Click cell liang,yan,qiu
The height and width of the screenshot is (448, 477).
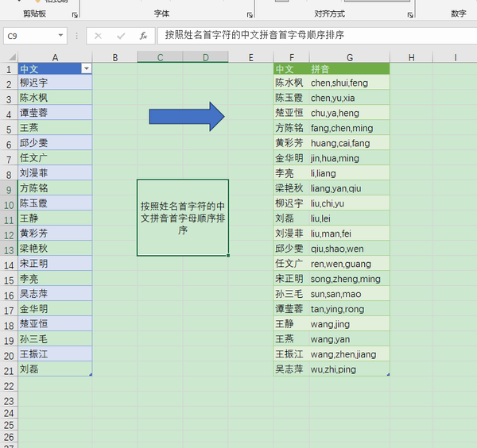coord(350,187)
